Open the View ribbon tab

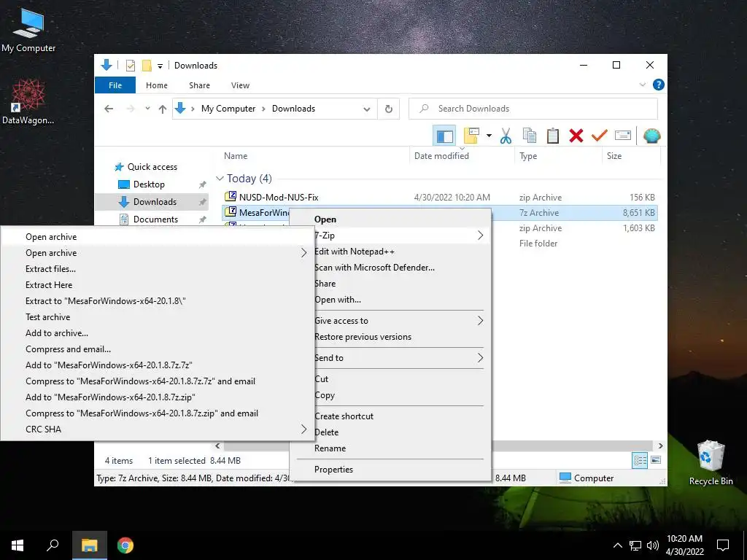click(240, 85)
